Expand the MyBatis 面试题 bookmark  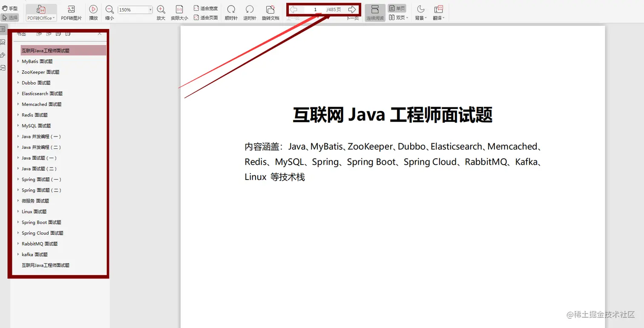[18, 61]
